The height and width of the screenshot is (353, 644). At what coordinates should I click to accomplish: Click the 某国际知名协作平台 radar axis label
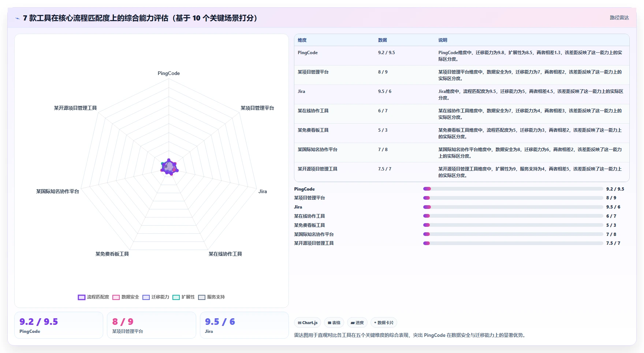tap(57, 191)
